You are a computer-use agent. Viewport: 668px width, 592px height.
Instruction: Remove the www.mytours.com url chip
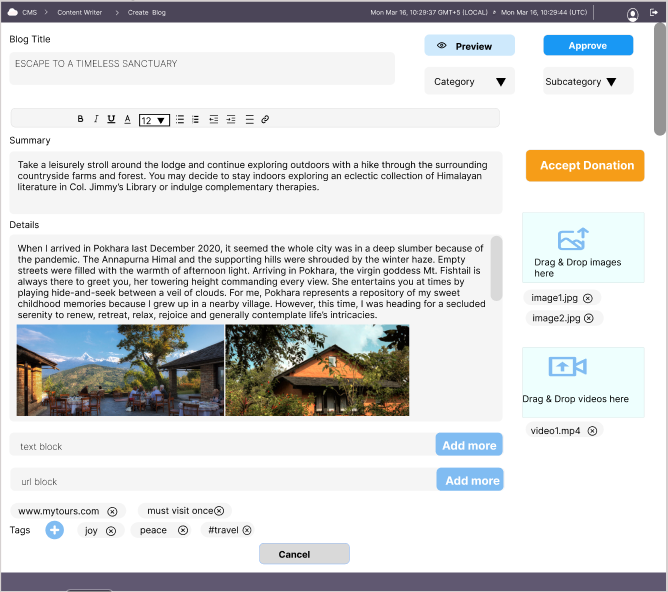[x=112, y=512]
